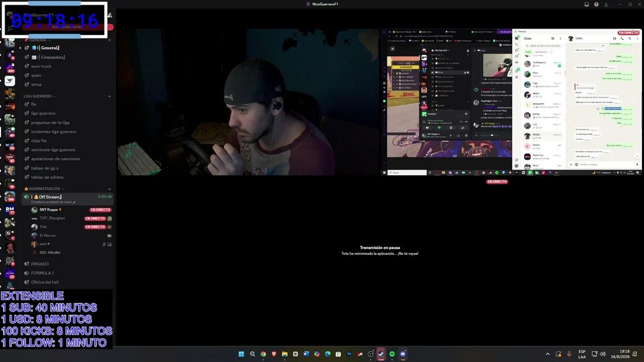Viewport: 644px width, 362px height.
Task: Open the volume control in system tray
Action: (x=603, y=354)
